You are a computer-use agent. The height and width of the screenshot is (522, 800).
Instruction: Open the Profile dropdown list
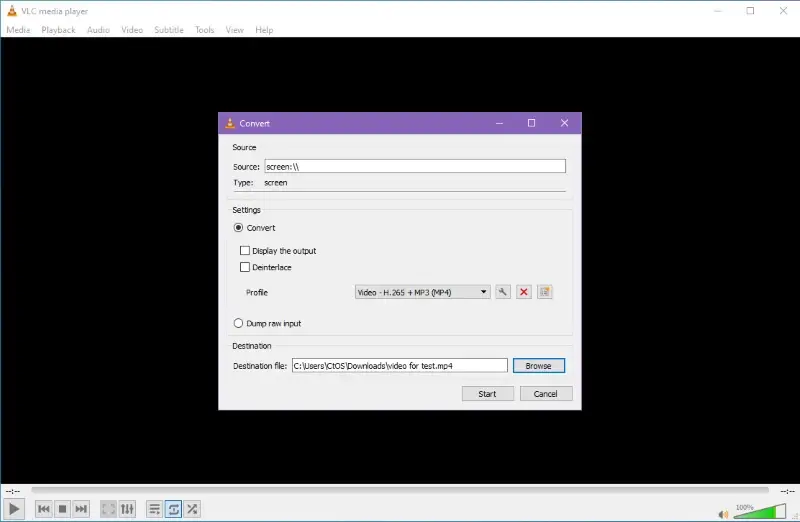[422, 292]
